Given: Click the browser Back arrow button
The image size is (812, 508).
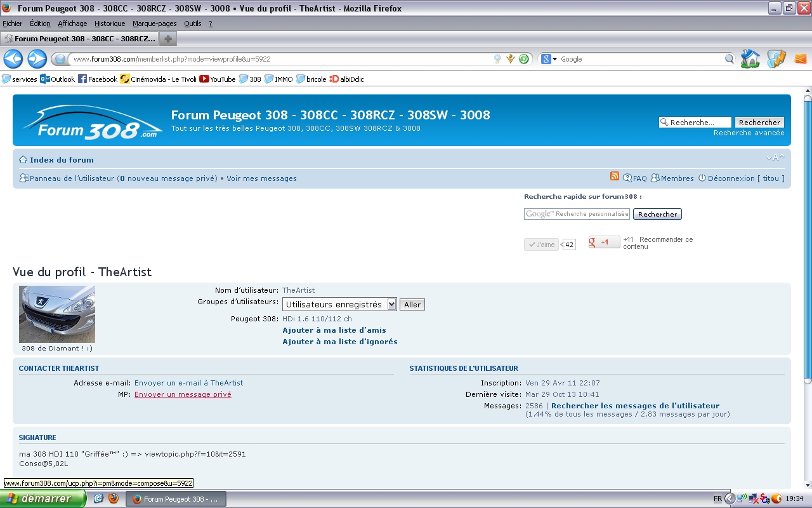Looking at the screenshot, I should (x=13, y=59).
